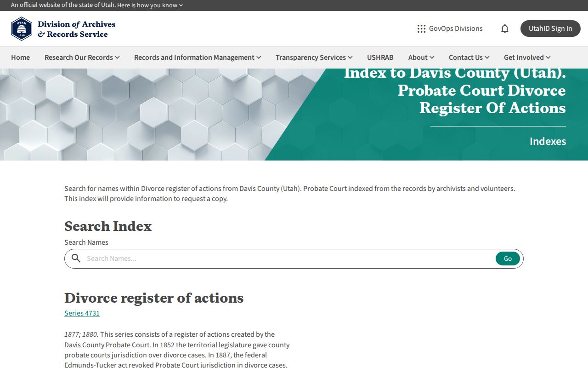This screenshot has height=368, width=588.
Task: Click 'An official website of the state of Utah' text
Action: pos(63,5)
